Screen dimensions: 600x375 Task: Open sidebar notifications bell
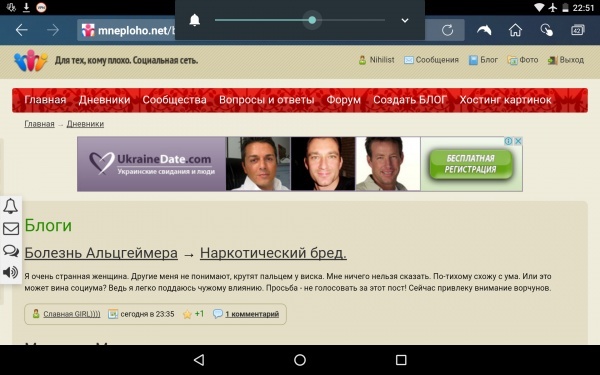[x=10, y=206]
